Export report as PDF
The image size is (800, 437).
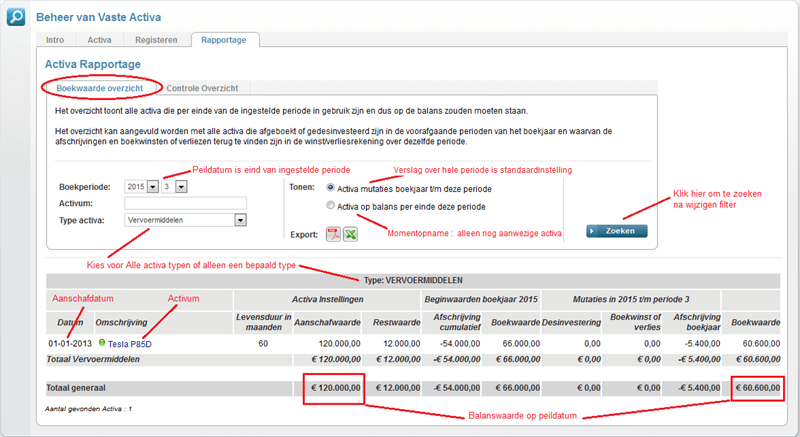pyautogui.click(x=333, y=235)
